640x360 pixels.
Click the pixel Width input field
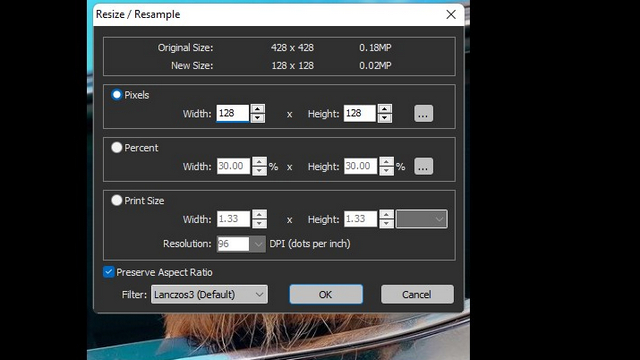[x=233, y=113]
